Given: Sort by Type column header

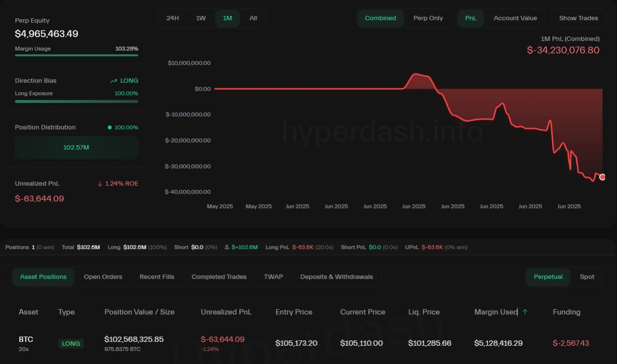Looking at the screenshot, I should pyautogui.click(x=67, y=312).
